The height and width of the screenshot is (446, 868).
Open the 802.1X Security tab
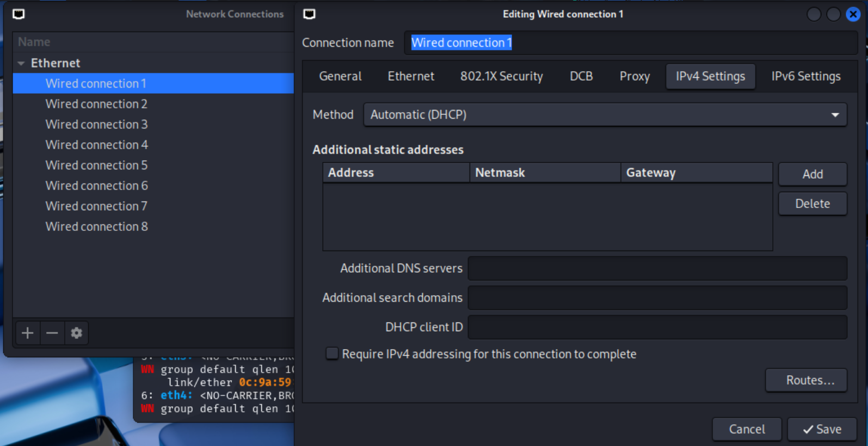[502, 76]
